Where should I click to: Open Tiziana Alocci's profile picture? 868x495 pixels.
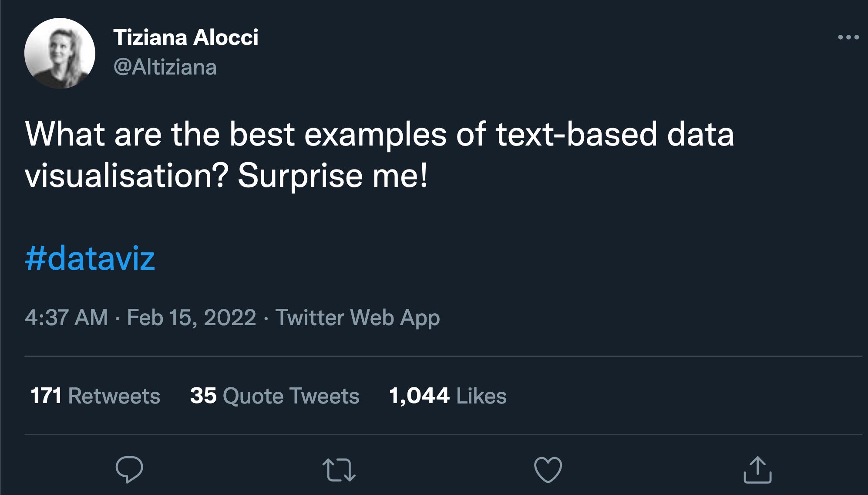pyautogui.click(x=60, y=53)
